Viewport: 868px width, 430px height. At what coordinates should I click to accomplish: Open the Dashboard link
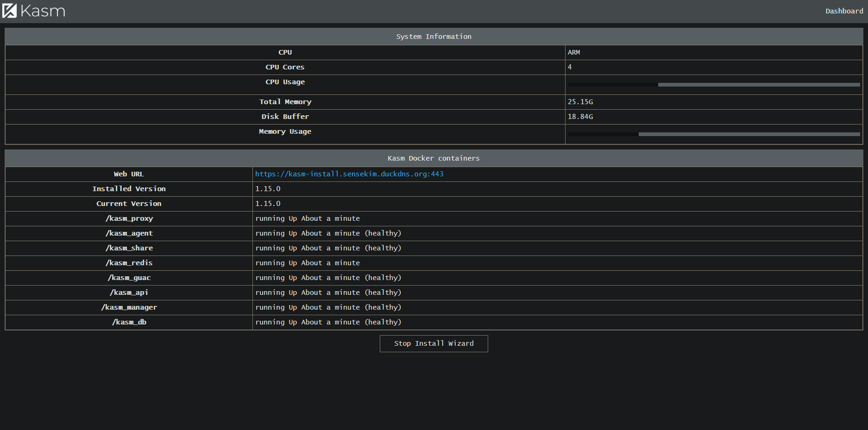(x=844, y=11)
